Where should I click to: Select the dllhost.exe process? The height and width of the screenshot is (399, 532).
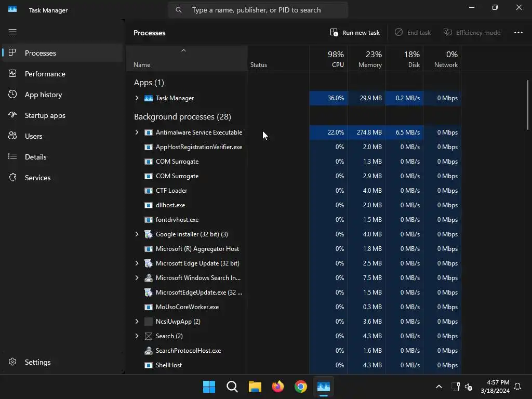293,205
